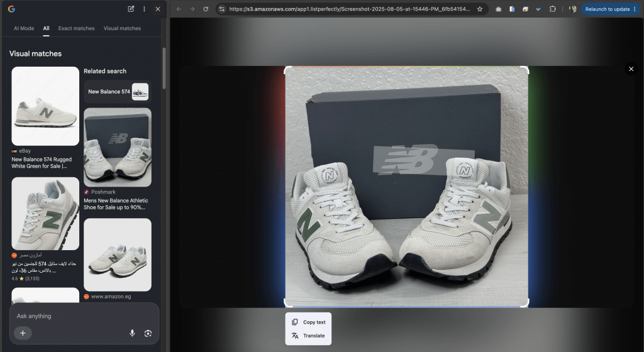
Task: Click the Google logo in the Lens panel
Action: tap(11, 9)
